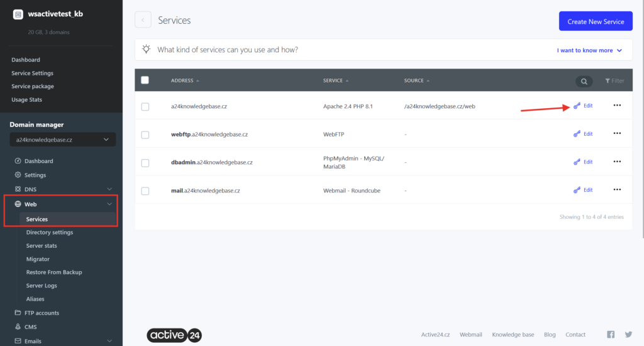Expand the Emails section chevron
This screenshot has height=346, width=644.
coord(109,341)
